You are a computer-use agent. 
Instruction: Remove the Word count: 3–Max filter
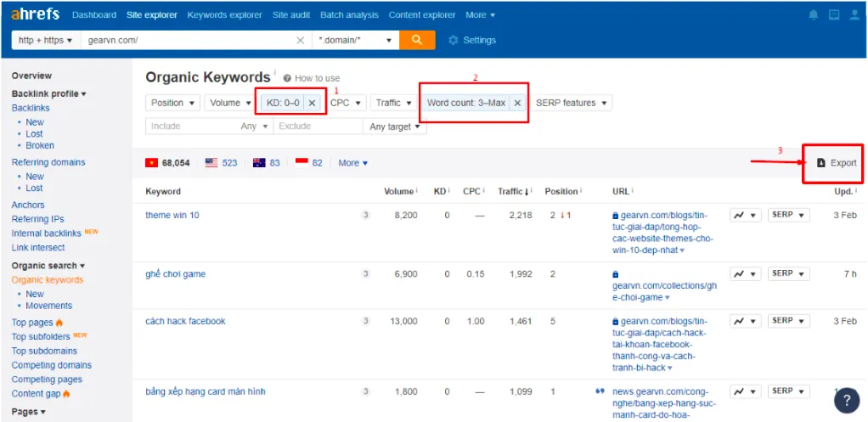pyautogui.click(x=517, y=103)
